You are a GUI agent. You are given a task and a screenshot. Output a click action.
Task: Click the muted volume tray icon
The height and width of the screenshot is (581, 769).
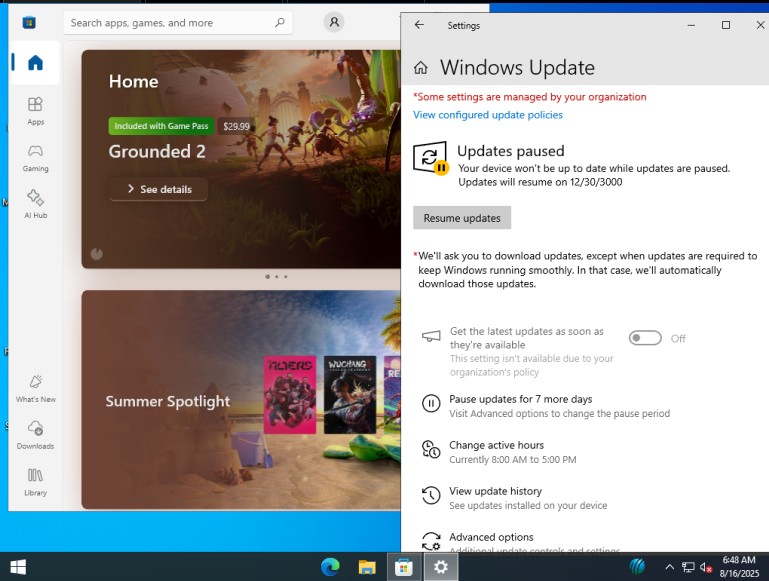click(x=706, y=567)
